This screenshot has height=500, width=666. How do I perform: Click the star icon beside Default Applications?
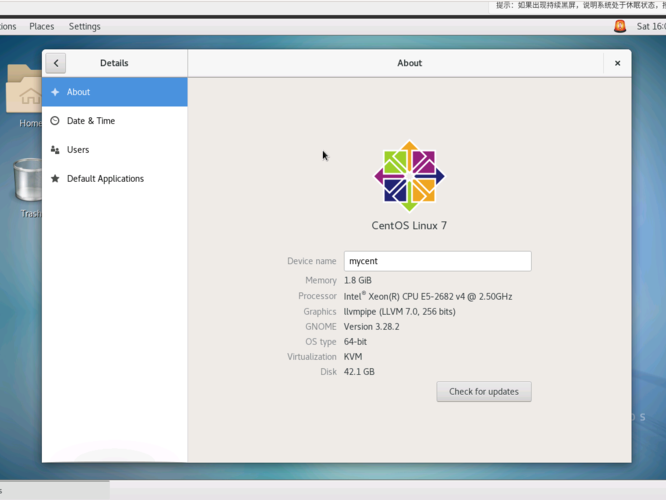tap(55, 178)
